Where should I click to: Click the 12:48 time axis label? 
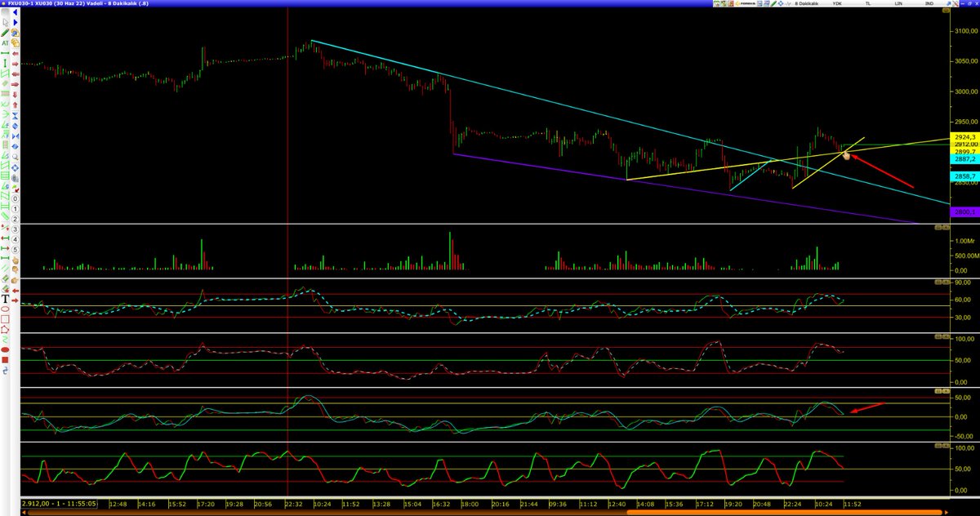coord(117,505)
